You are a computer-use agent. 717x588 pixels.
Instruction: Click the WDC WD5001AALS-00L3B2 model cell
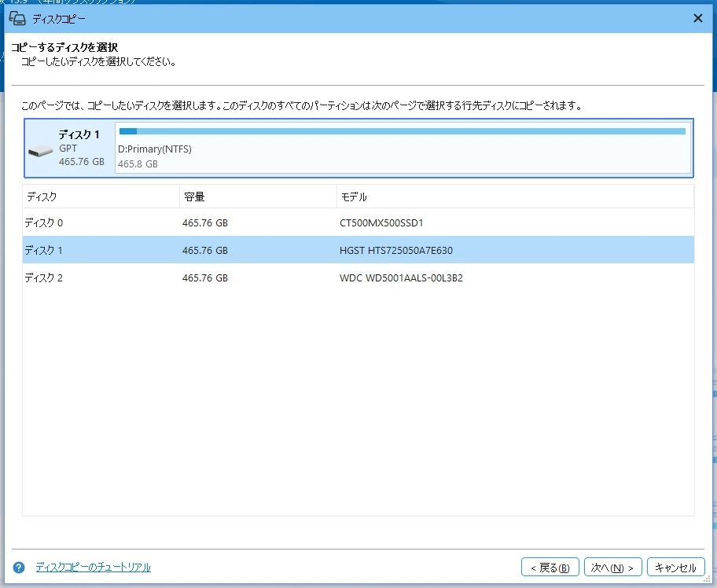[x=401, y=277]
